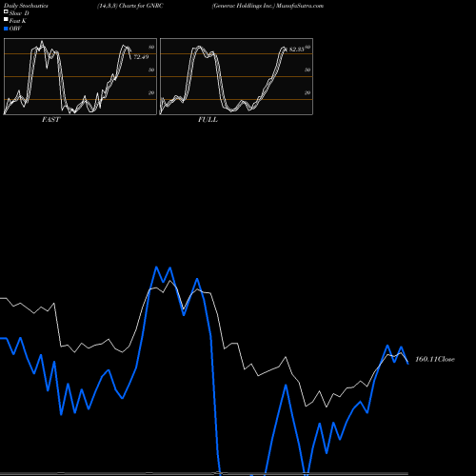Screen dimensions: 476x476
Task: Click the 20 axis label in FULL chart
Action: click(307, 92)
